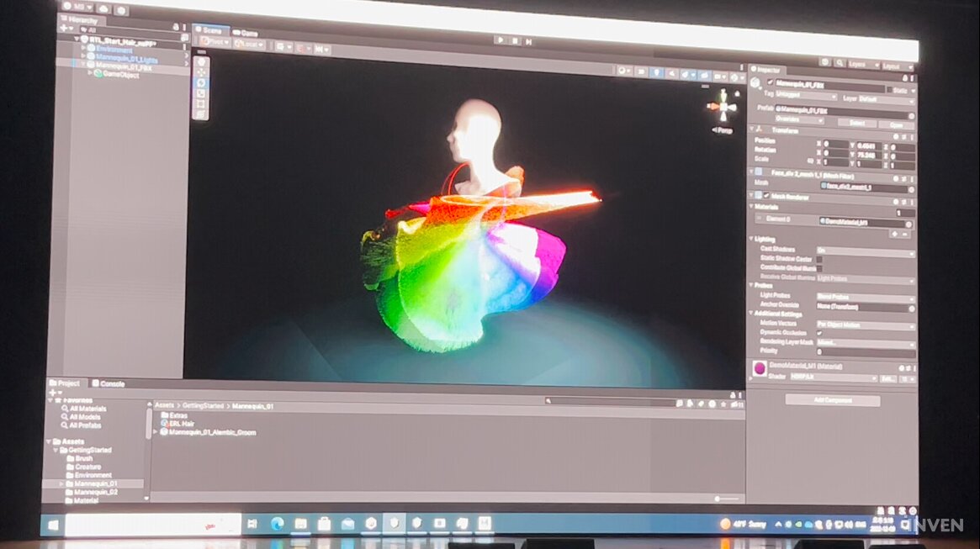Image resolution: width=980 pixels, height=549 pixels.
Task: Toggle the Mannequin_01_FBX active checkbox in Inspector
Action: [x=770, y=82]
